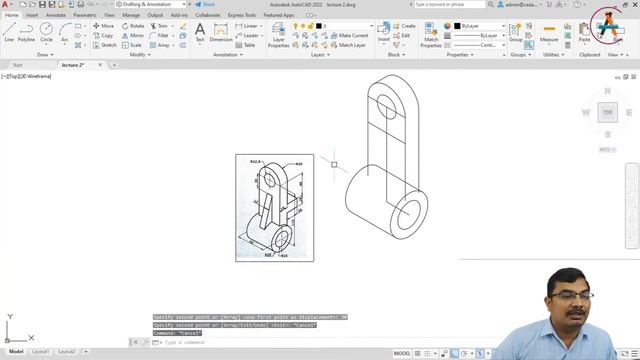
Task: Click Edit block button
Action: point(402,36)
